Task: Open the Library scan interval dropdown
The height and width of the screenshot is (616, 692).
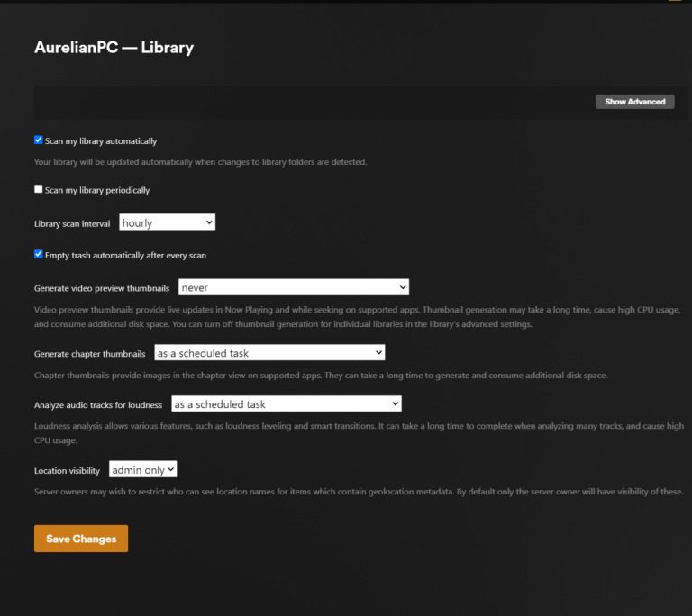Action: pyautogui.click(x=167, y=222)
